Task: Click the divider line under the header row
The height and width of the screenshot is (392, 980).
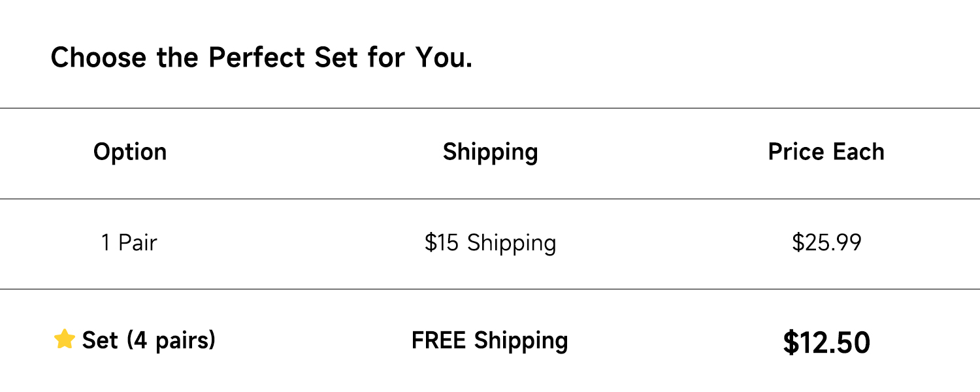Action: tap(490, 199)
